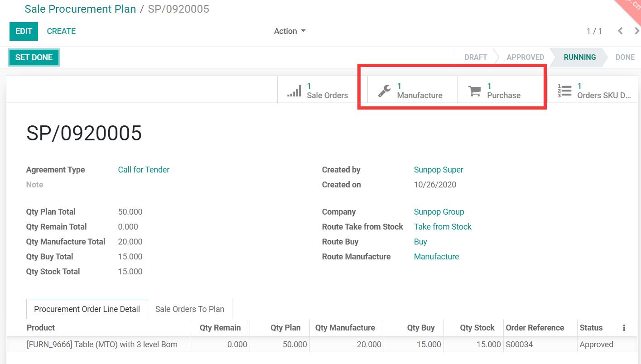Viewport: 641px width, 364px height.
Task: Sort table by Qty Remain column
Action: [x=220, y=328]
